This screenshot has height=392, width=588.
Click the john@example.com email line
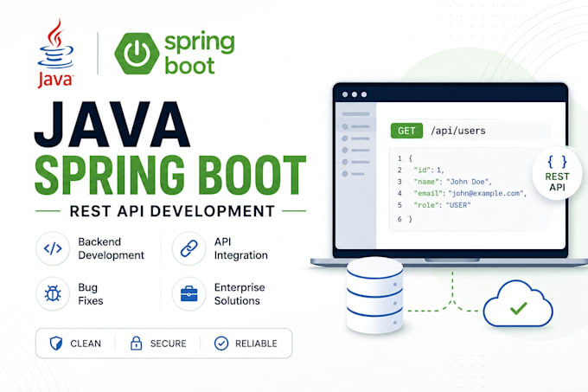pos(470,193)
